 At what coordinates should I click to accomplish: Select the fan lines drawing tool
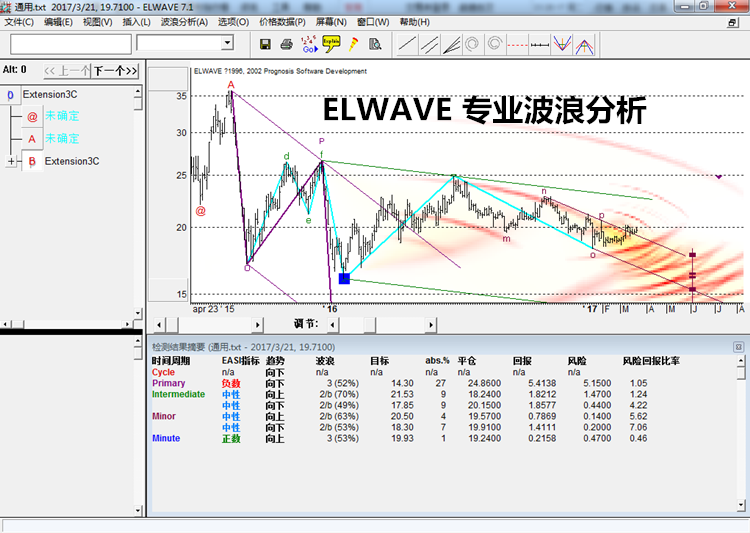point(451,44)
